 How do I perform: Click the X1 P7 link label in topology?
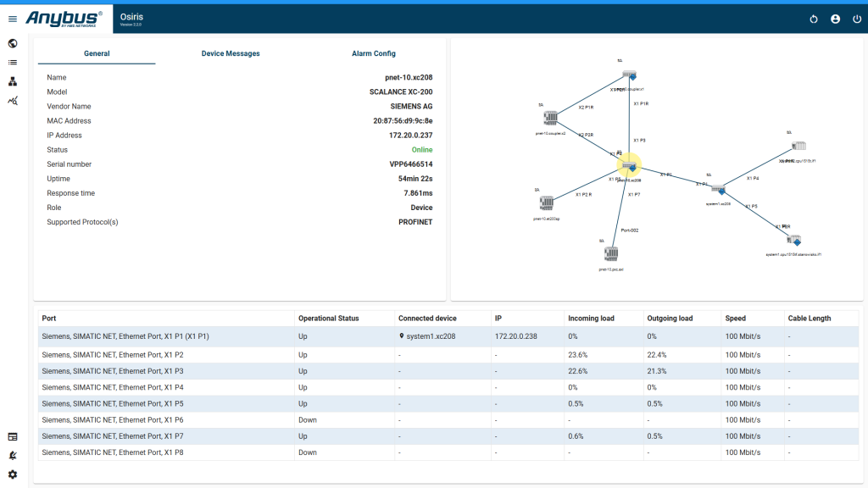634,195
